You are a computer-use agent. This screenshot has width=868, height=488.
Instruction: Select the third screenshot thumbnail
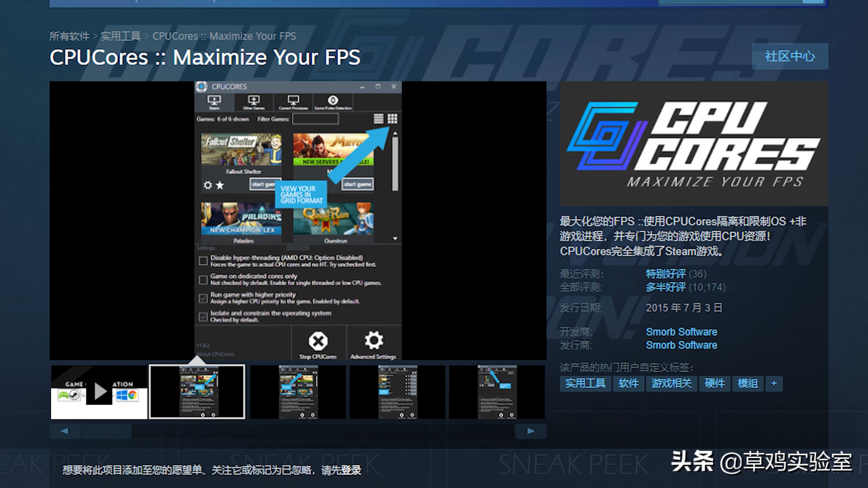pyautogui.click(x=298, y=392)
